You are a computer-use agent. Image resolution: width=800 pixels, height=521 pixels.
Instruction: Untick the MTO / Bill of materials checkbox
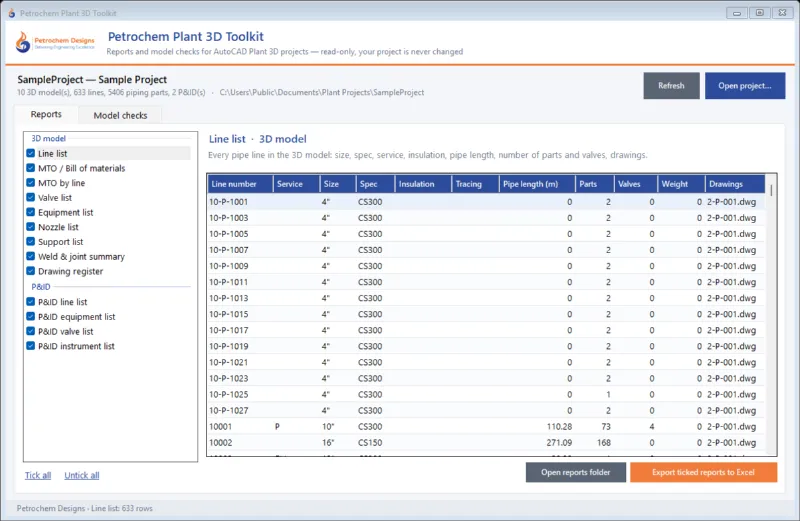coord(31,168)
